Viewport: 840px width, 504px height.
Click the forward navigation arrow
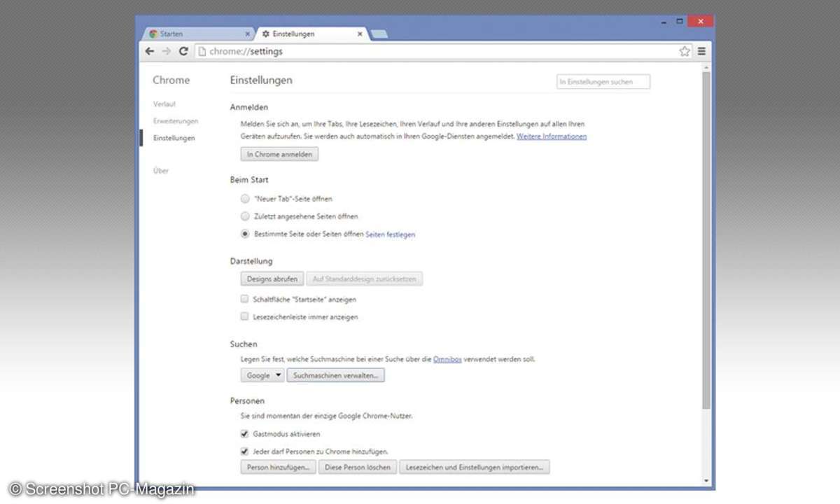tap(167, 51)
